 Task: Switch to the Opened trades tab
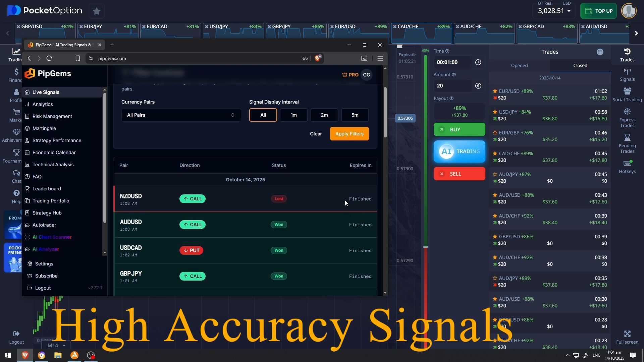tap(519, 65)
